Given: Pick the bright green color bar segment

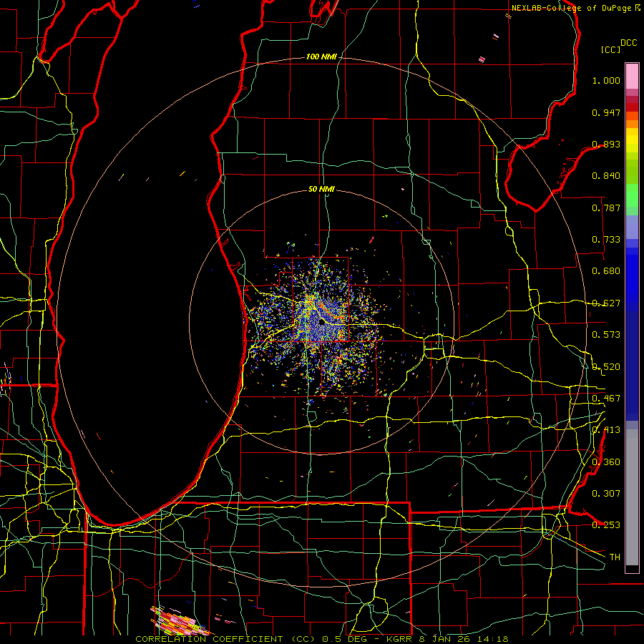Looking at the screenshot, I should coord(632,195).
